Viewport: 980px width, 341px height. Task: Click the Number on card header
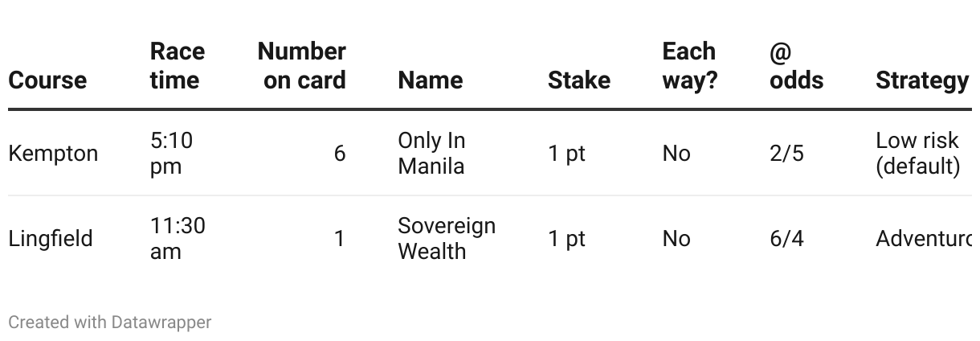coord(301,65)
